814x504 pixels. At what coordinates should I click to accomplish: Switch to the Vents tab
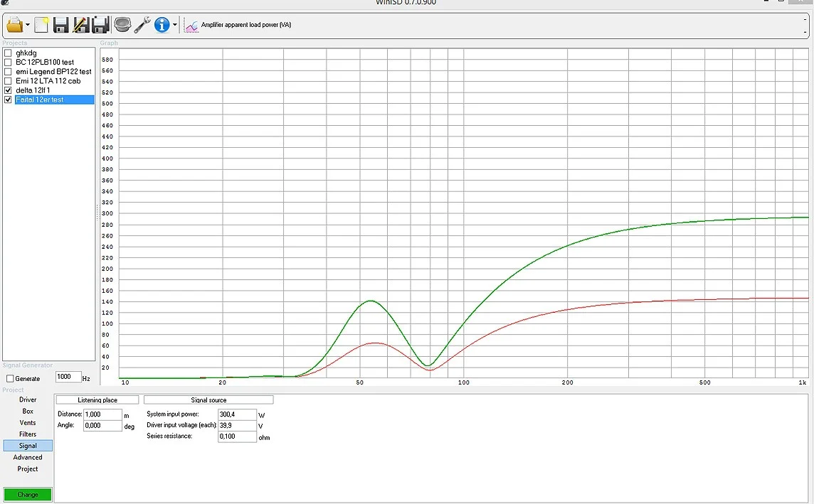pos(28,423)
